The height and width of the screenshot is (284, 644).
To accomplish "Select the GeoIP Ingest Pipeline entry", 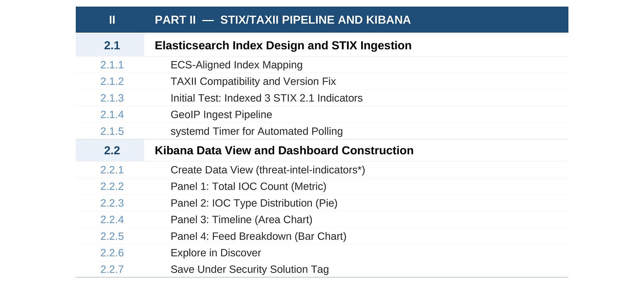I will click(x=221, y=115).
